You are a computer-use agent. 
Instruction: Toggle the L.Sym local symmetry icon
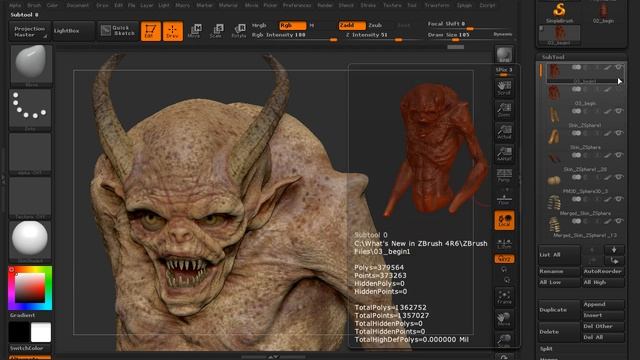tap(504, 244)
